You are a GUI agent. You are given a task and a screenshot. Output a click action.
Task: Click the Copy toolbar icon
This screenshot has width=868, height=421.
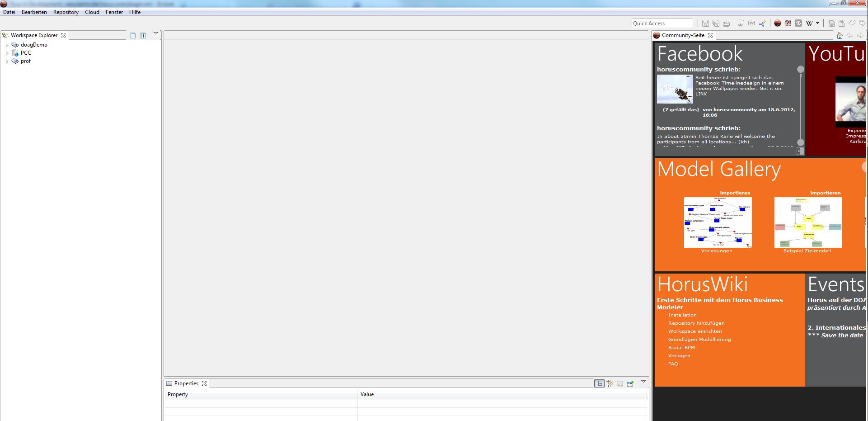pyautogui.click(x=831, y=24)
